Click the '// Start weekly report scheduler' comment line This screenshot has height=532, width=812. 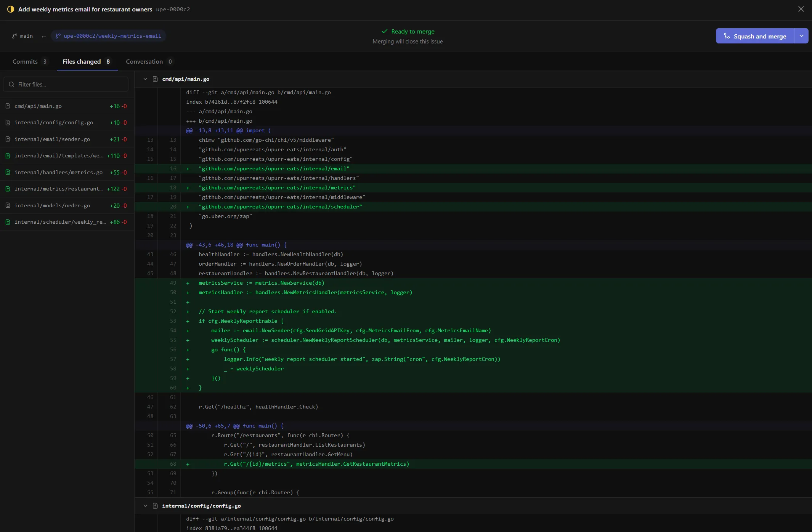click(473, 311)
